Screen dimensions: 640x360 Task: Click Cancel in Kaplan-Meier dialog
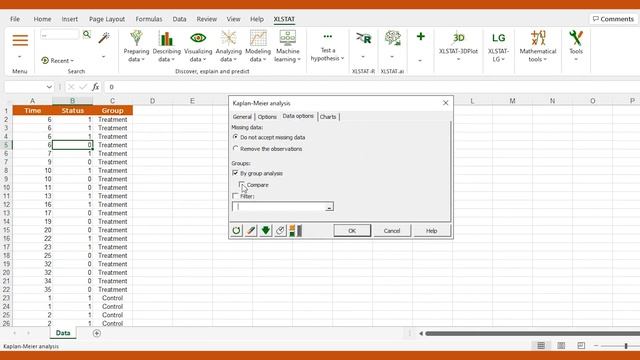392,231
